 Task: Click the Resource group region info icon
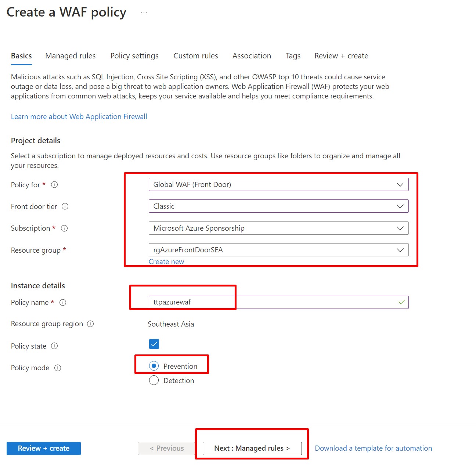coord(90,324)
